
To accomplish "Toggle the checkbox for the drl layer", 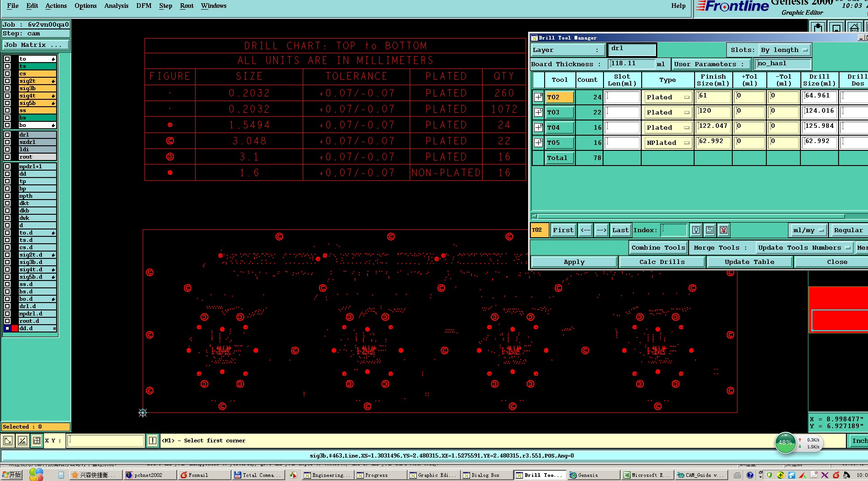I will (x=7, y=135).
